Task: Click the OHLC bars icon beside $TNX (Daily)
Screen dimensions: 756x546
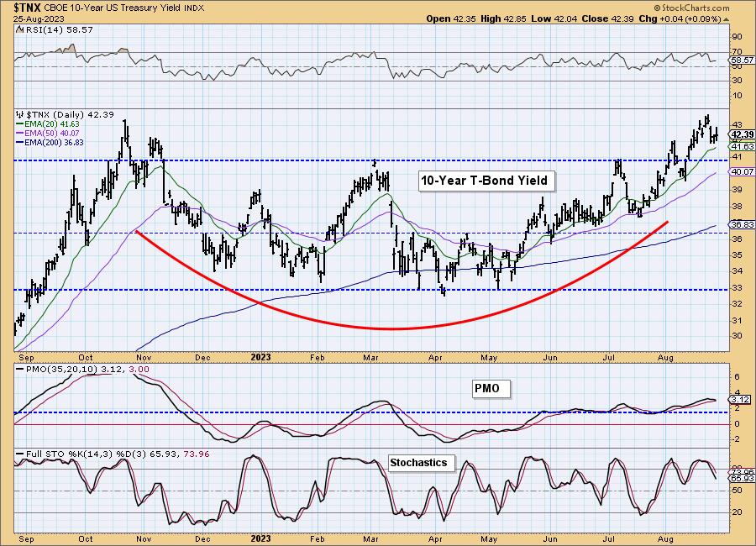Action: [20, 115]
